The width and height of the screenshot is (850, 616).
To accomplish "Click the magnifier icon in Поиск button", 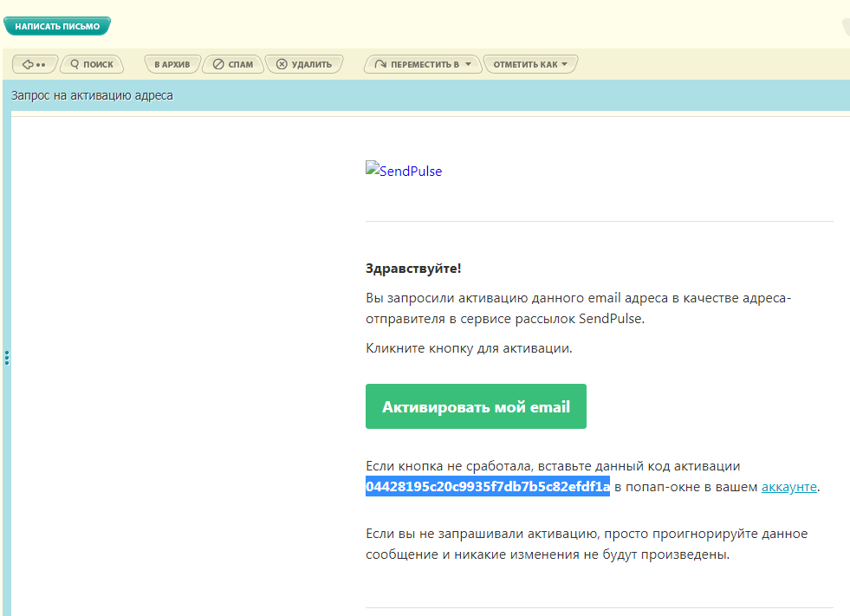I will pos(75,64).
